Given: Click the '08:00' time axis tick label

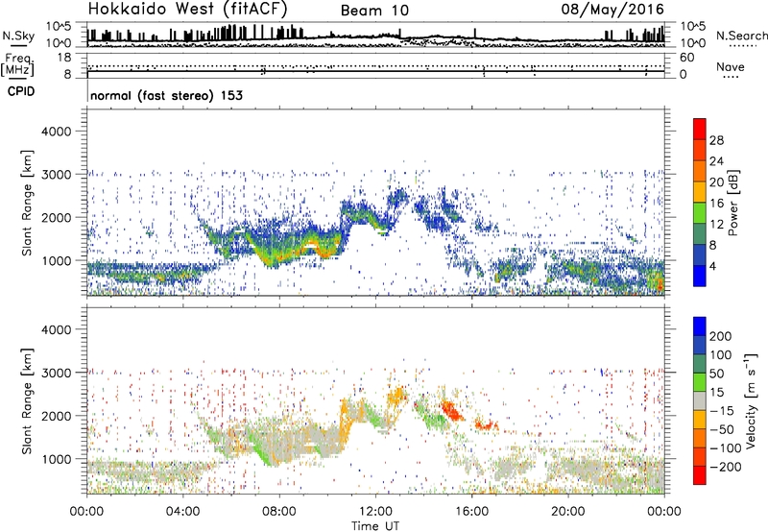Looking at the screenshot, I should pos(279,512).
